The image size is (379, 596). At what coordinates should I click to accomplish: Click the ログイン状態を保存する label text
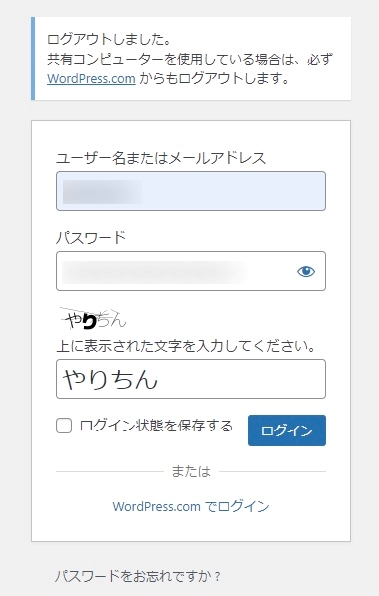pyautogui.click(x=156, y=425)
